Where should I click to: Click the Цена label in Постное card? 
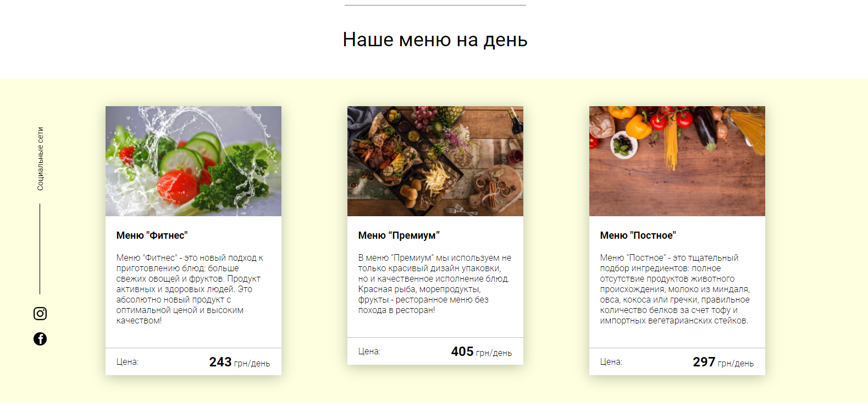pyautogui.click(x=611, y=362)
